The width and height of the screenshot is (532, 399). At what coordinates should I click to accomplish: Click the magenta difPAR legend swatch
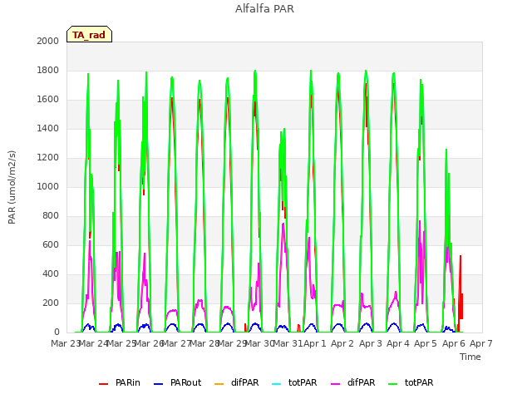(335, 384)
